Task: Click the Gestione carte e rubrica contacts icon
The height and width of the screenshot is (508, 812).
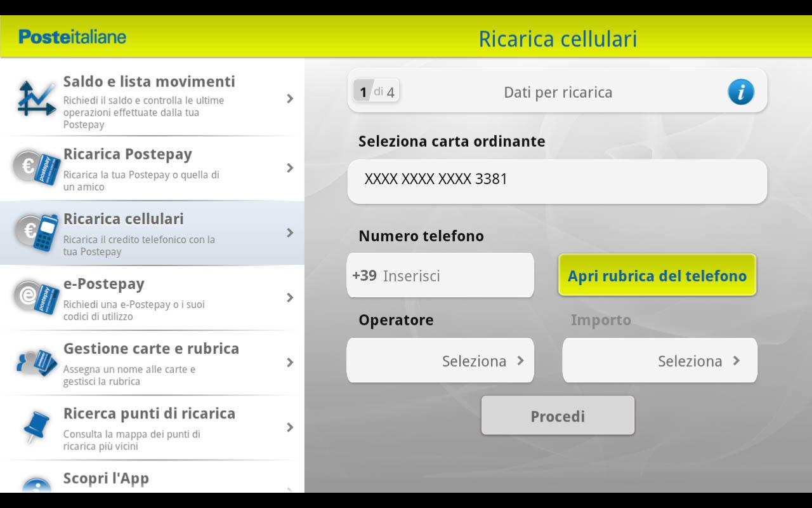Action: tap(35, 363)
